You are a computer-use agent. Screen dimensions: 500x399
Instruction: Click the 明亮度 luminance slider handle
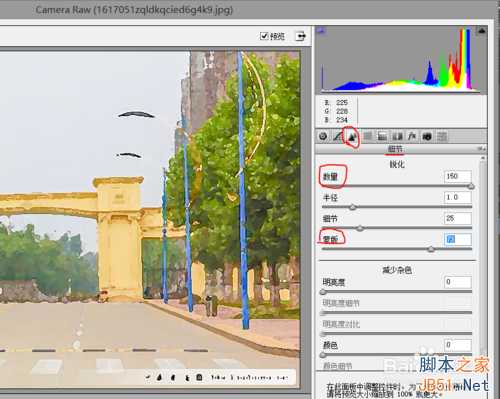pyautogui.click(x=323, y=292)
